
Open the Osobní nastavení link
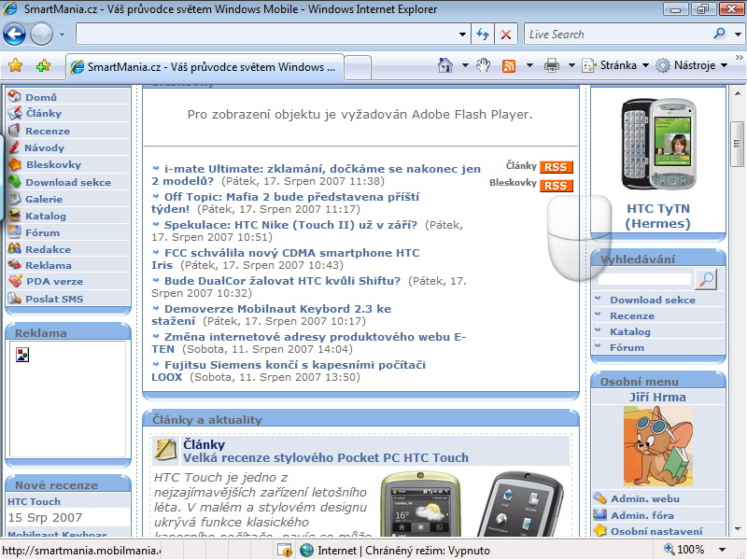[x=656, y=531]
